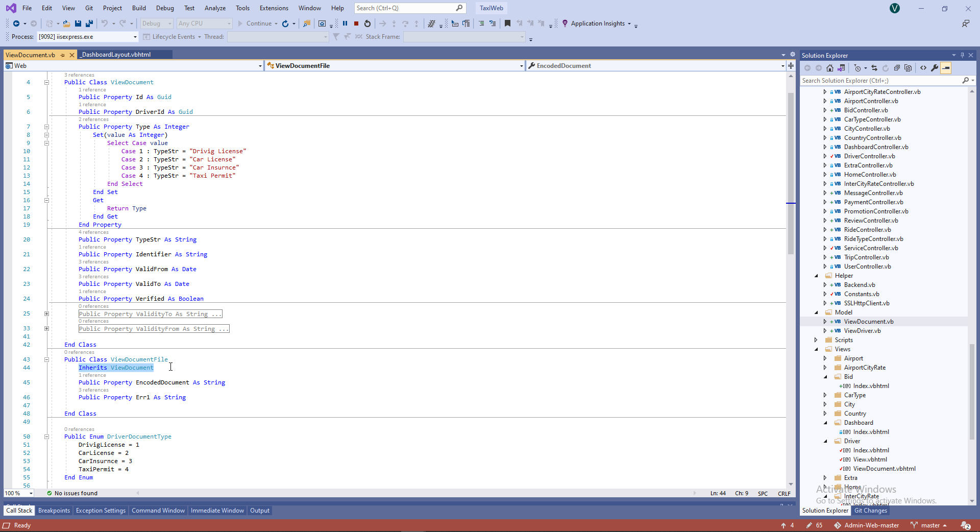Click the Find in Files toolbar icon

[307, 23]
